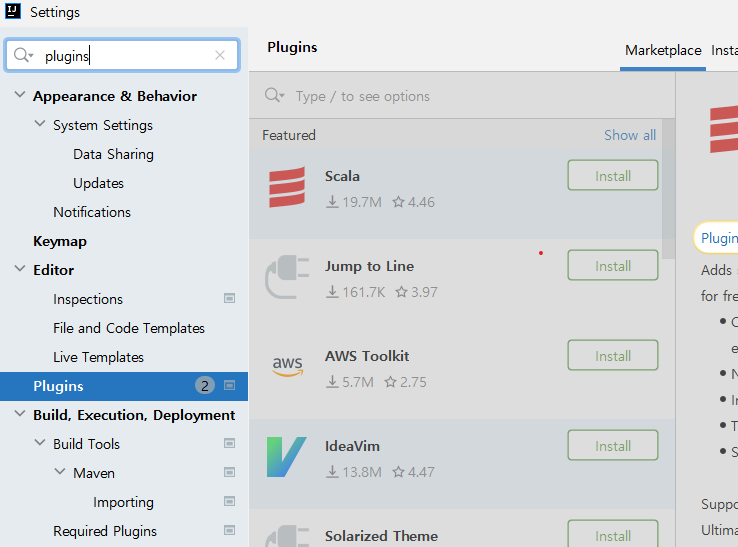The height and width of the screenshot is (547, 738).
Task: Select Plugins in settings tree
Action: click(x=124, y=386)
